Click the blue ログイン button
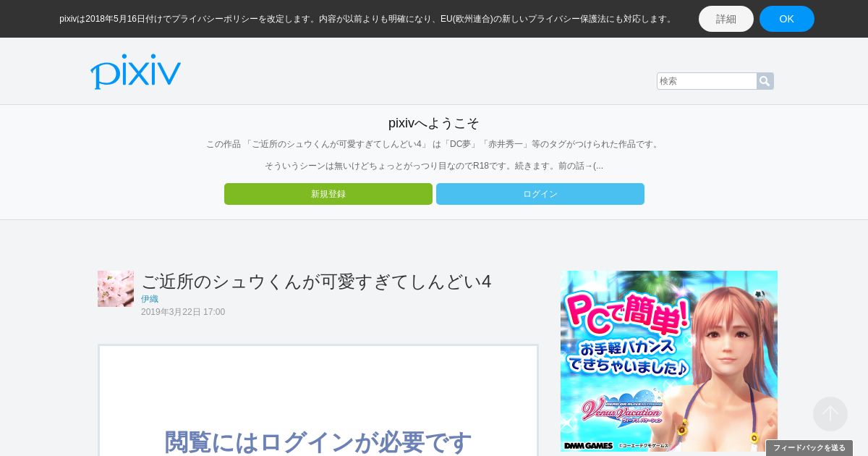This screenshot has width=868, height=456. (x=540, y=194)
